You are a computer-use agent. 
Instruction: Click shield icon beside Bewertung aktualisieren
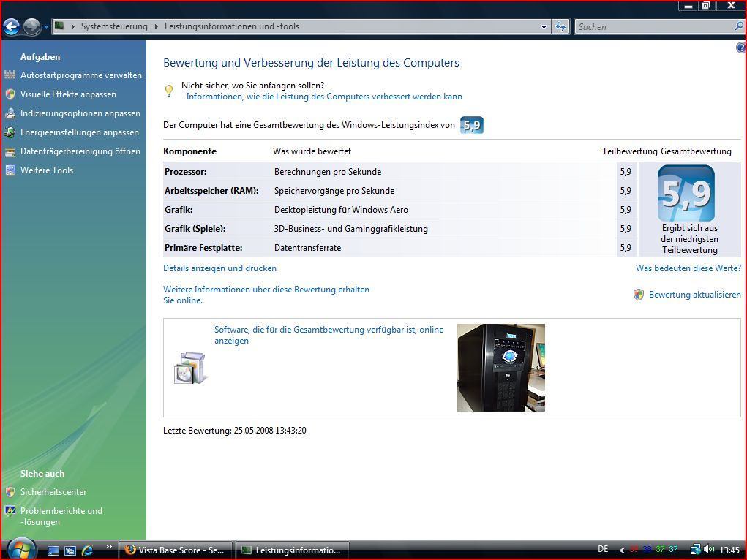click(x=639, y=295)
